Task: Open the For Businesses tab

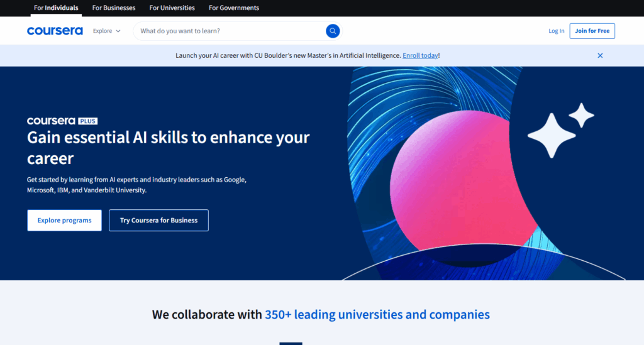Action: (x=114, y=8)
